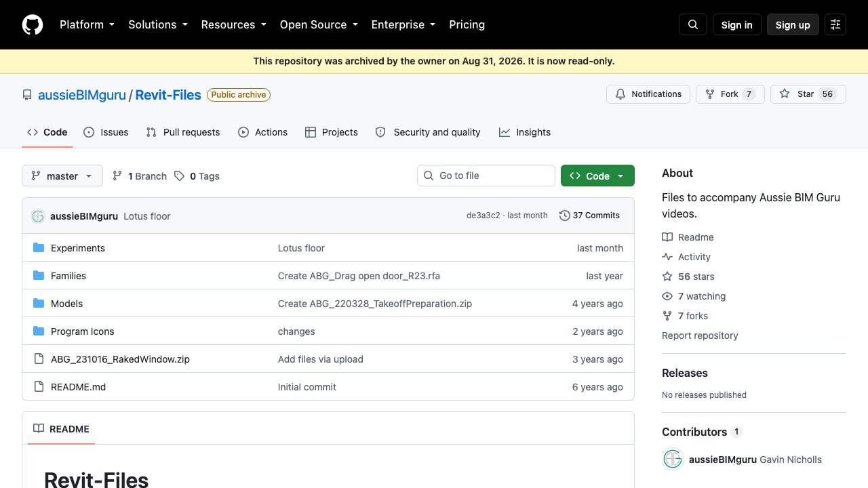The image size is (868, 488).
Task: View the 1 Branch list
Action: coord(139,176)
